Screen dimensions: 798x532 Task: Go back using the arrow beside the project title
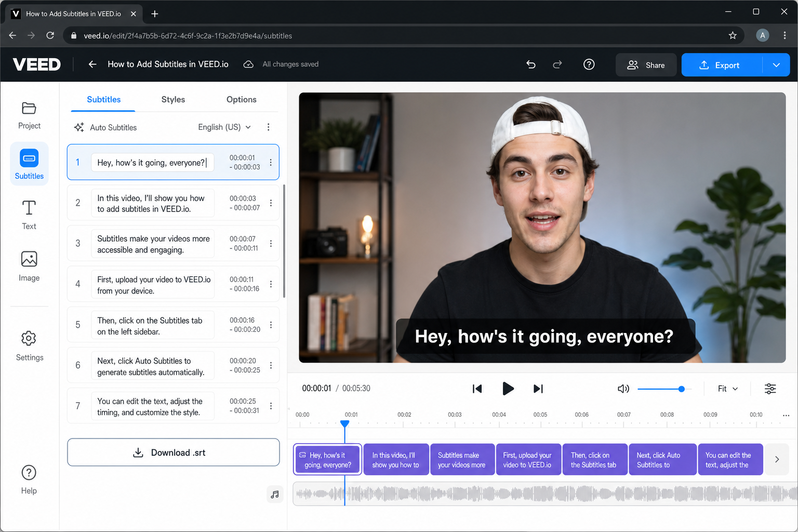point(92,64)
